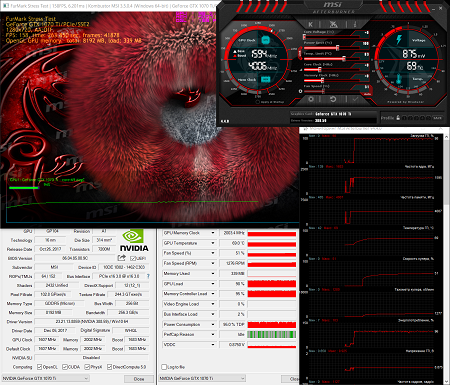Open the GPU selector dropdown in GPU-Z sensors window

pos(202,378)
